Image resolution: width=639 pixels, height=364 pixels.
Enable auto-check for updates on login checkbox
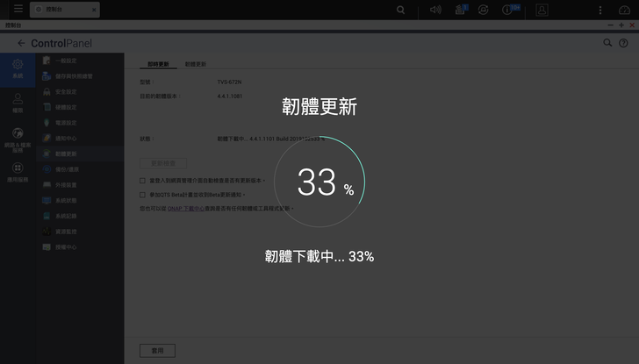click(143, 180)
